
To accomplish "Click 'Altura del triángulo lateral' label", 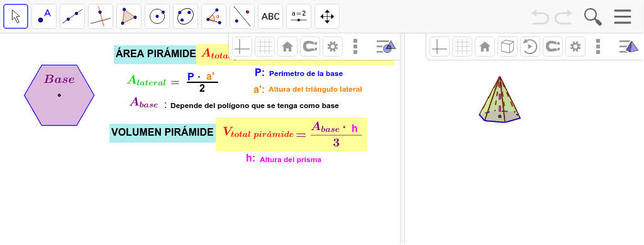I will [x=315, y=89].
